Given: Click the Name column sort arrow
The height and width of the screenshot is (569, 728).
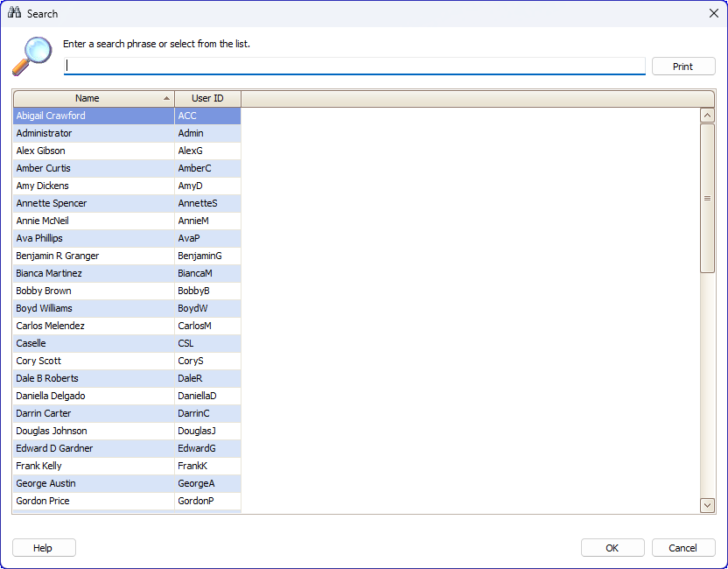Looking at the screenshot, I should click(x=166, y=98).
